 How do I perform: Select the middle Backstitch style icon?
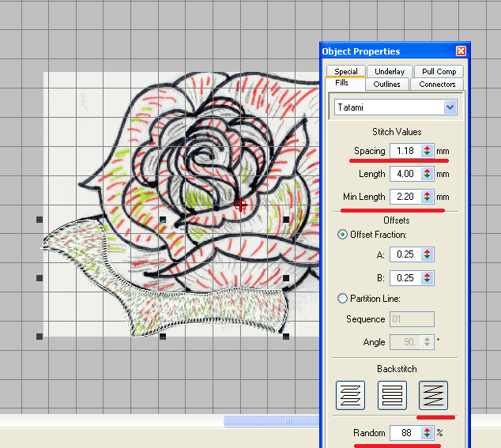click(x=392, y=393)
